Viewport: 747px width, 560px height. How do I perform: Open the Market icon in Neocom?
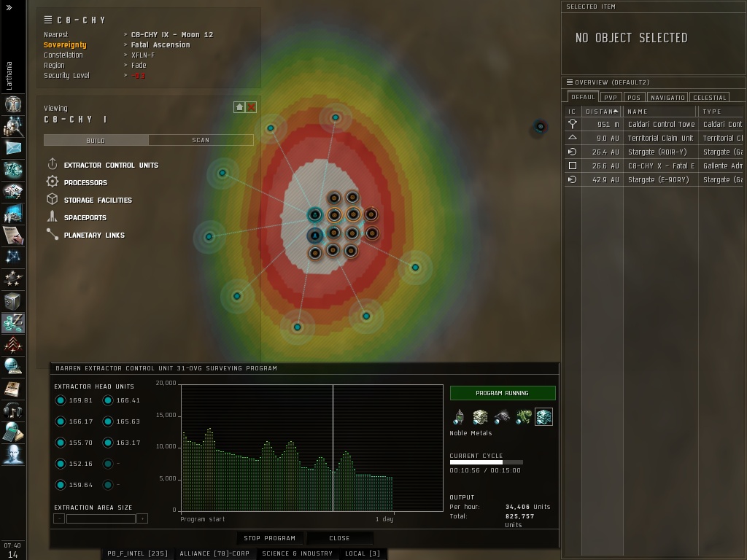pyautogui.click(x=13, y=192)
